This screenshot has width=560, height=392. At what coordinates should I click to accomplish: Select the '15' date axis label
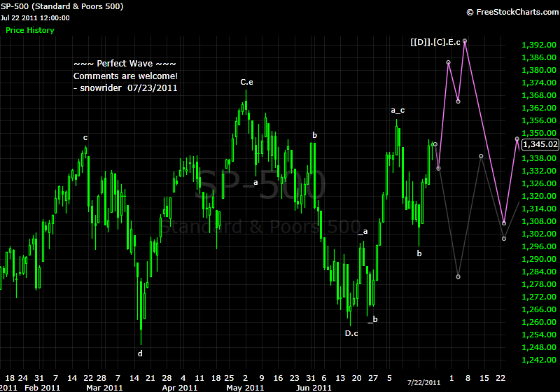[x=484, y=378]
